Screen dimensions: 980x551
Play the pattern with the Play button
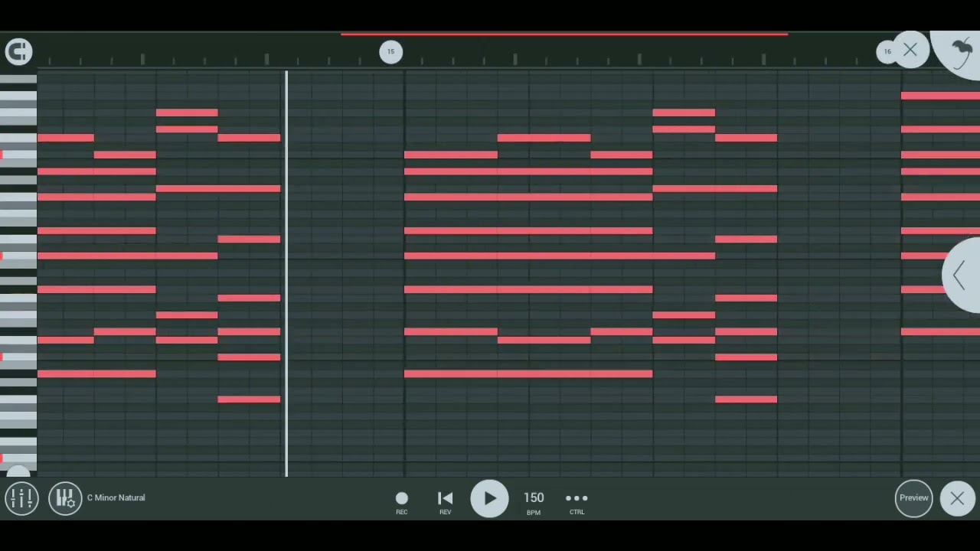click(x=489, y=498)
